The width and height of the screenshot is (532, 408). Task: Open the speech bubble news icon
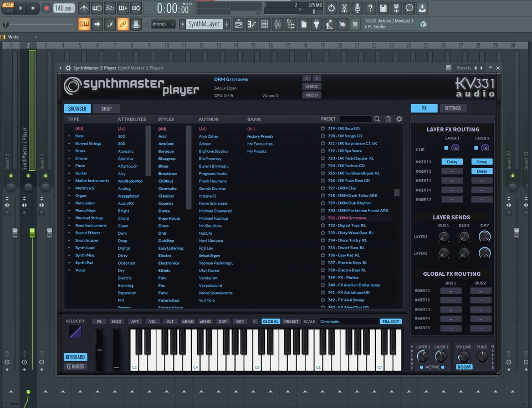pyautogui.click(x=409, y=8)
